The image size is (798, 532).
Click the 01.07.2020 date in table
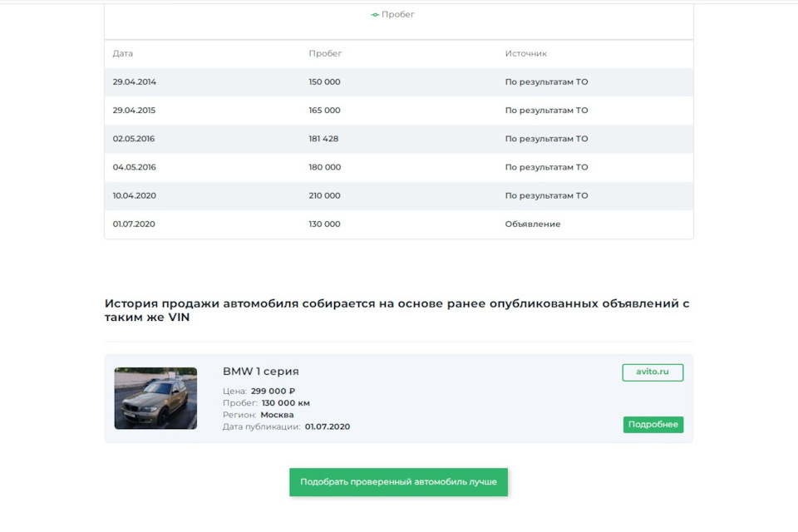(x=135, y=224)
